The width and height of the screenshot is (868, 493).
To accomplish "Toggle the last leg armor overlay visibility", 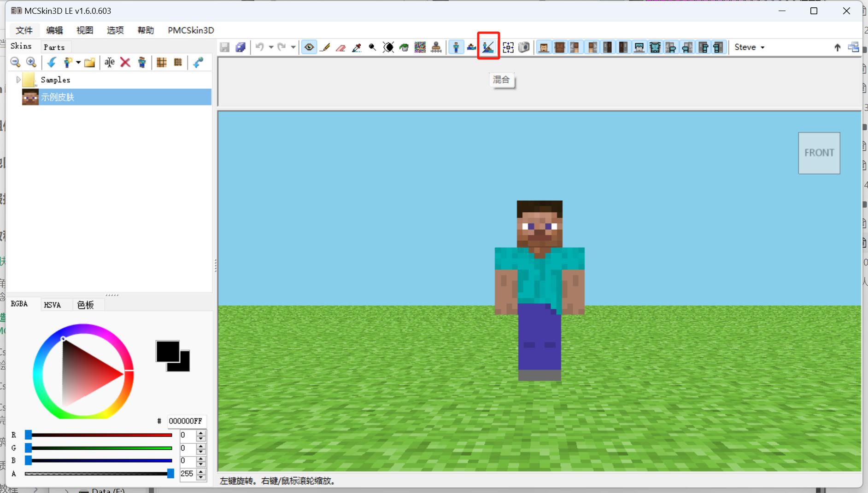I will 718,47.
